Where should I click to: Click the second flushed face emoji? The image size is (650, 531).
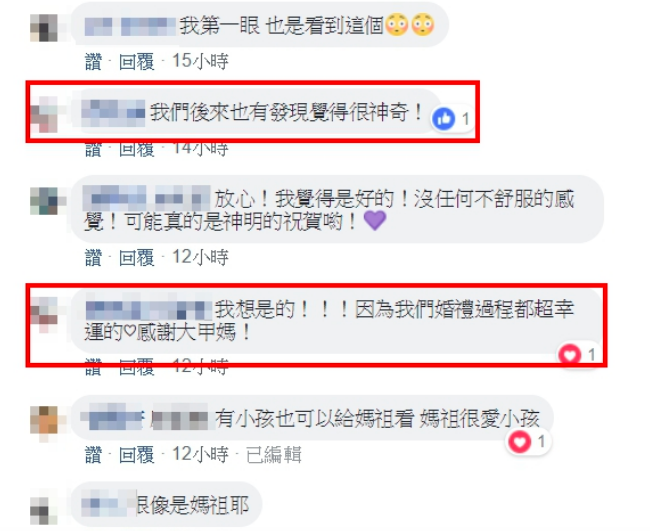click(422, 25)
